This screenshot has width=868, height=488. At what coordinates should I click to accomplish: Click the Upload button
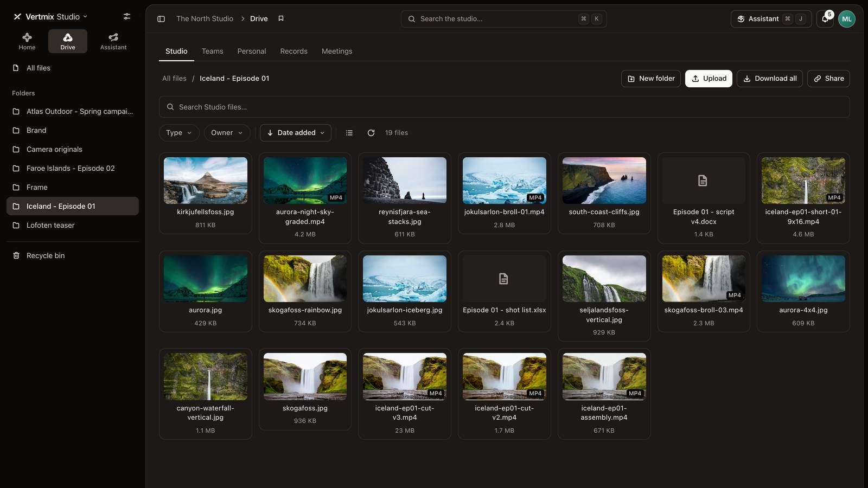709,79
